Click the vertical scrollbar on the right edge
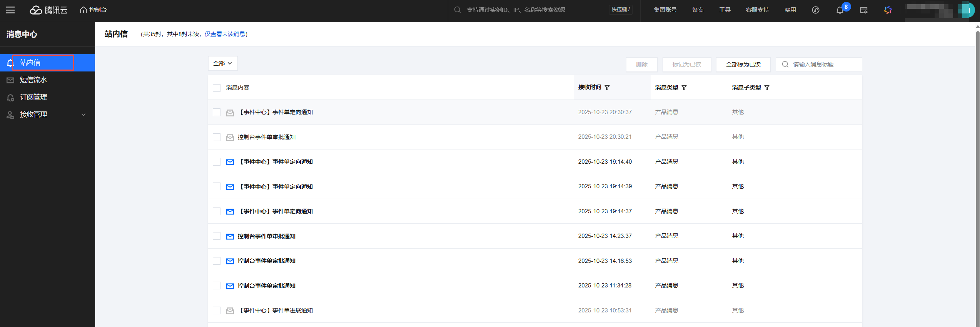 tap(977, 154)
